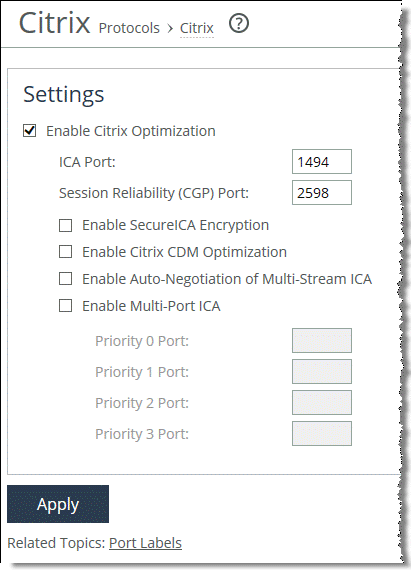Image resolution: width=411 pixels, height=570 pixels.
Task: Click the breadcrumb chevron after Protocols
Action: coord(170,28)
